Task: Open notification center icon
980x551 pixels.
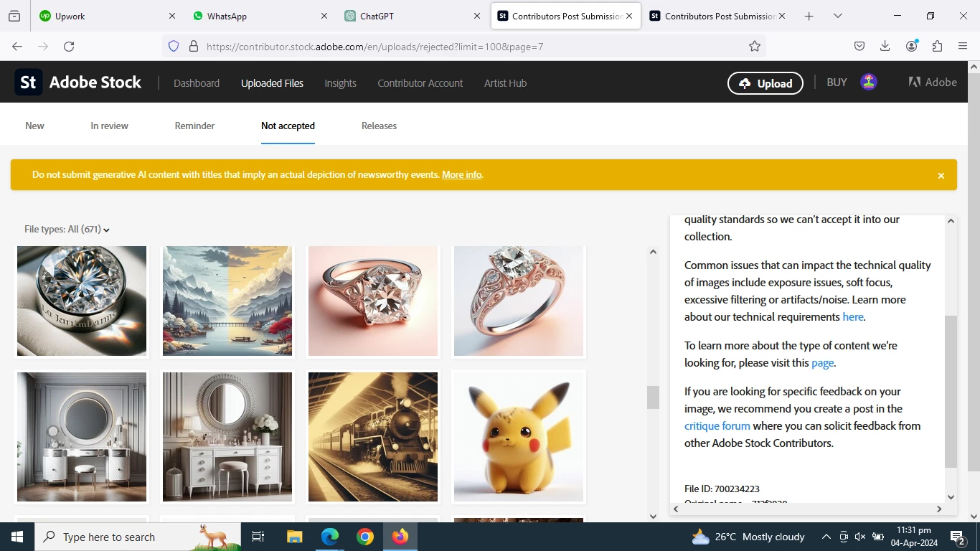Action: [x=957, y=537]
